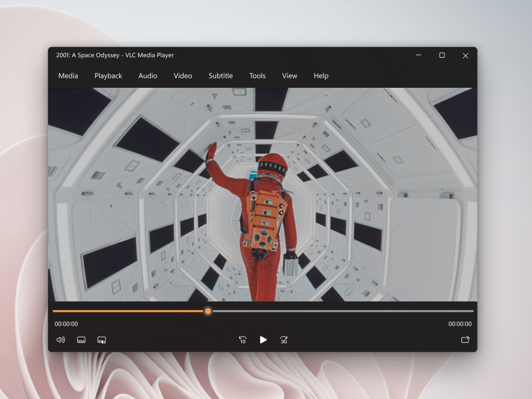Play the video
532x399 pixels.
pyautogui.click(x=263, y=340)
